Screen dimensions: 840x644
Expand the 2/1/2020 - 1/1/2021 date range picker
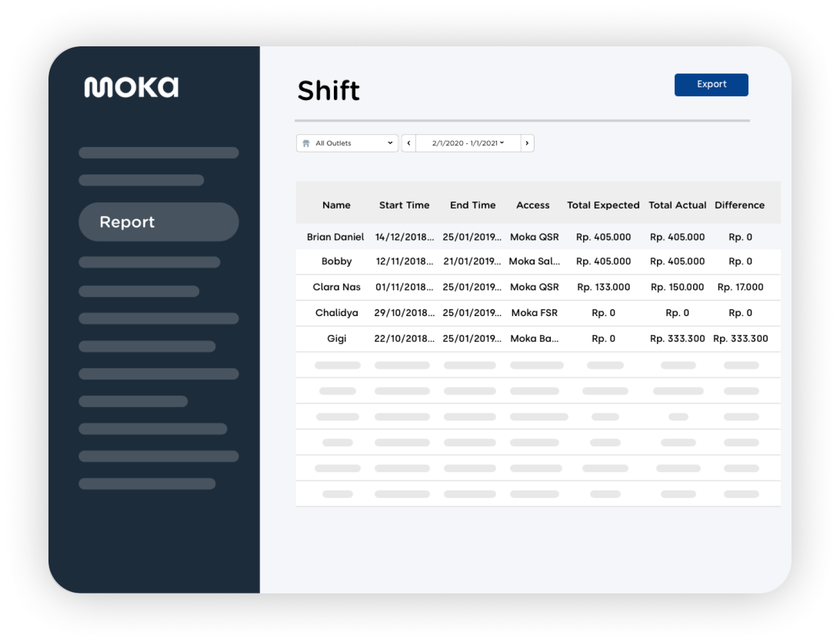click(x=468, y=143)
